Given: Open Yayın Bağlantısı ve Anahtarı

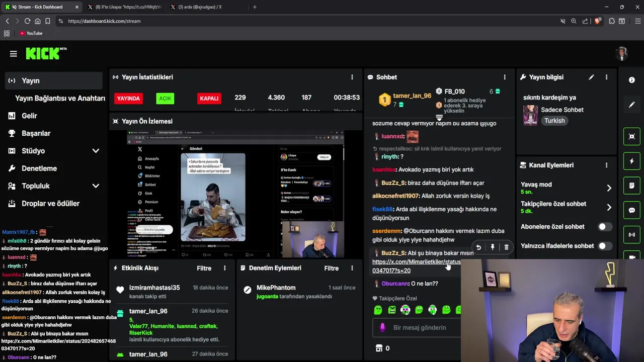Looking at the screenshot, I should [x=60, y=98].
